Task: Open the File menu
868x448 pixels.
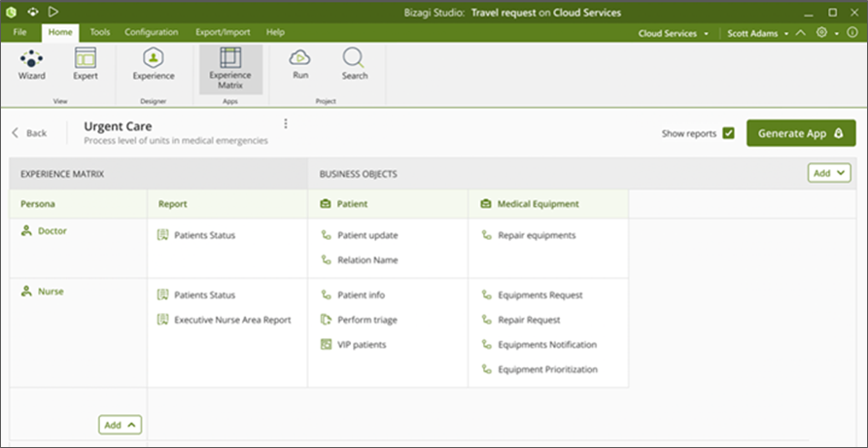Action: coord(19,32)
